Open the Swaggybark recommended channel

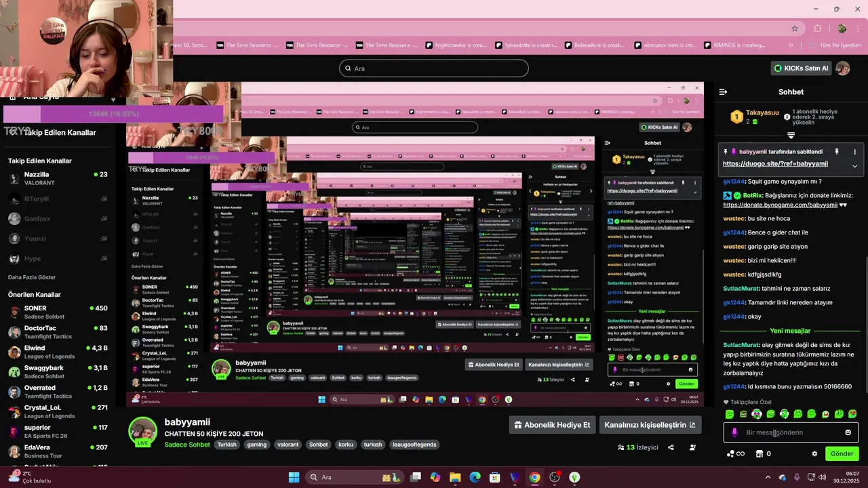pyautogui.click(x=58, y=372)
